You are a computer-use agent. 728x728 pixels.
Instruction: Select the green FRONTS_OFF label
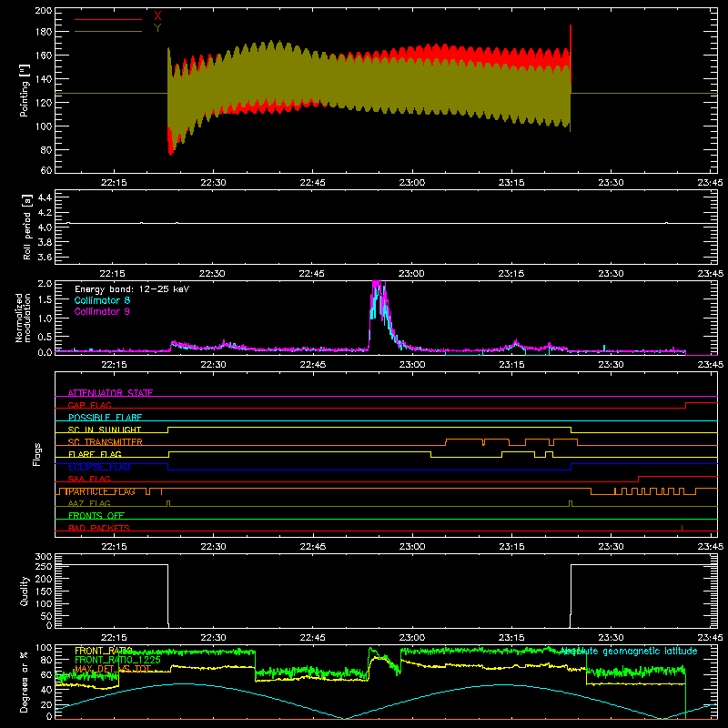coord(96,516)
